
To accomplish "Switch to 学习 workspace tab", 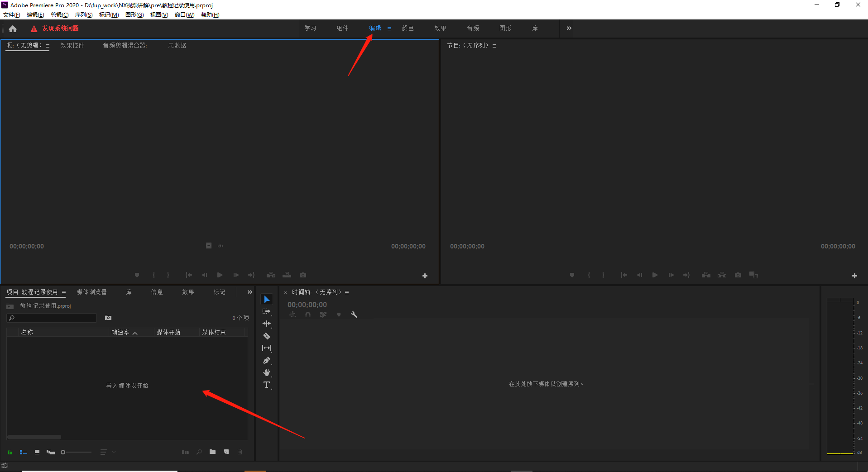I will coord(310,28).
